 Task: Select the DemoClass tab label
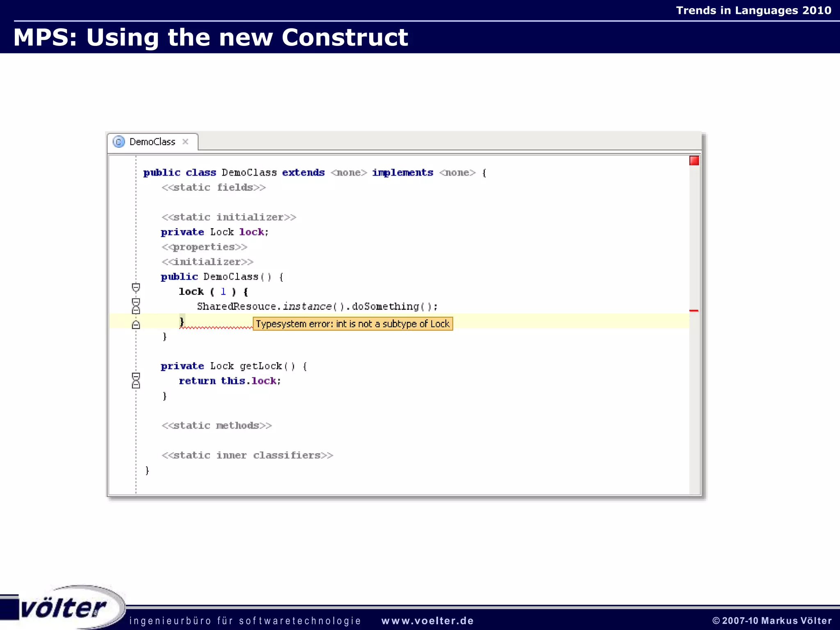click(x=152, y=142)
